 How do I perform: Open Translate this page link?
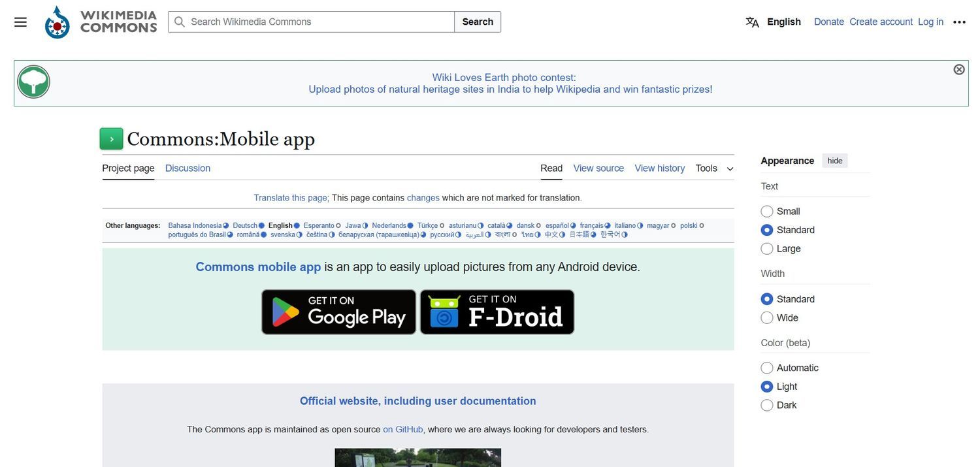coord(291,198)
